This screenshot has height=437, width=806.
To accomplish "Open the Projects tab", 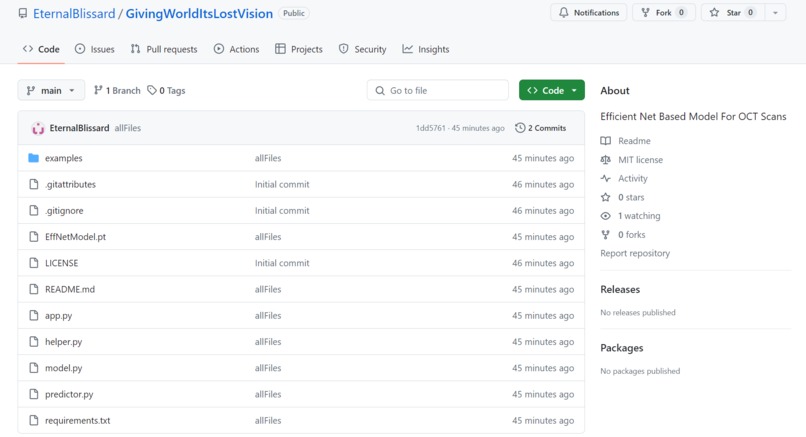I will [299, 49].
